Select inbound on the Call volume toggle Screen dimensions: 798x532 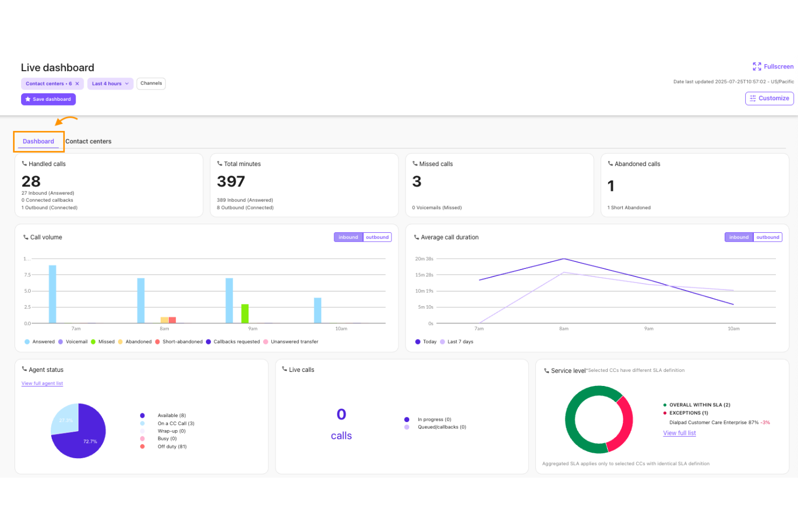(x=348, y=237)
